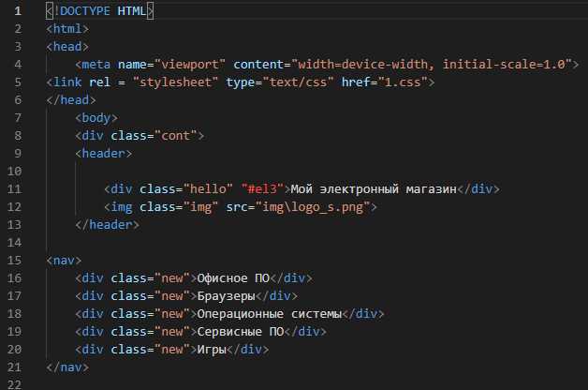Click line number 1 in gutter
588x390 pixels.
(18, 11)
